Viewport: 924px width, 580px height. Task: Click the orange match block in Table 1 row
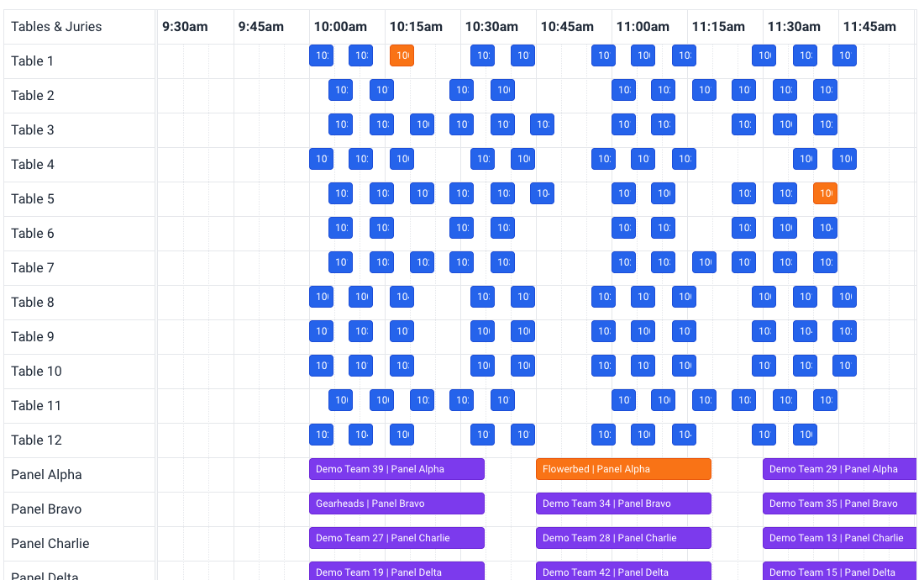[402, 55]
